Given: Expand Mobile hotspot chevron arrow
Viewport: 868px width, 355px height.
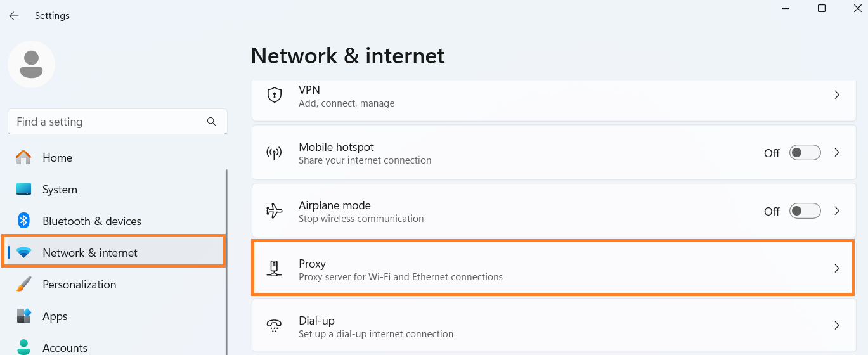Looking at the screenshot, I should 837,153.
